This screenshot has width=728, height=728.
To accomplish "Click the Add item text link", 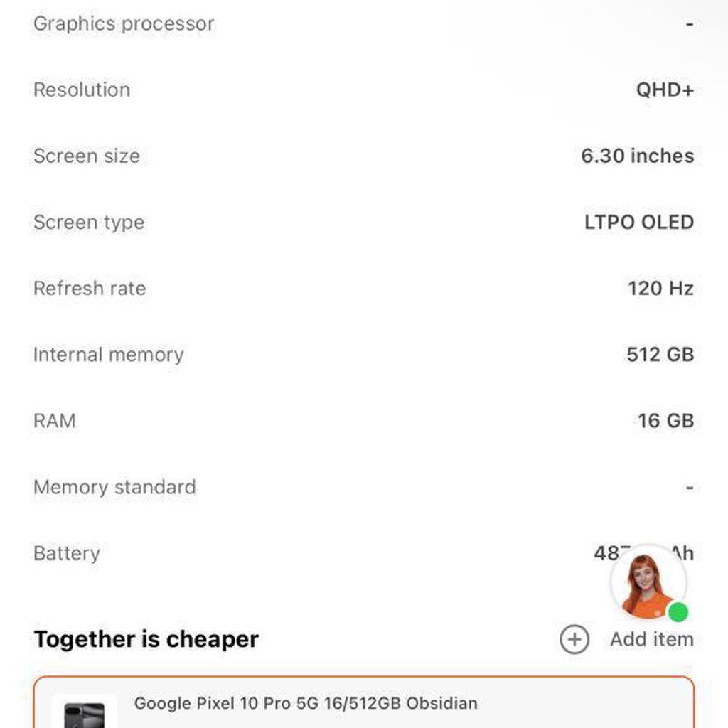I will coord(652,639).
